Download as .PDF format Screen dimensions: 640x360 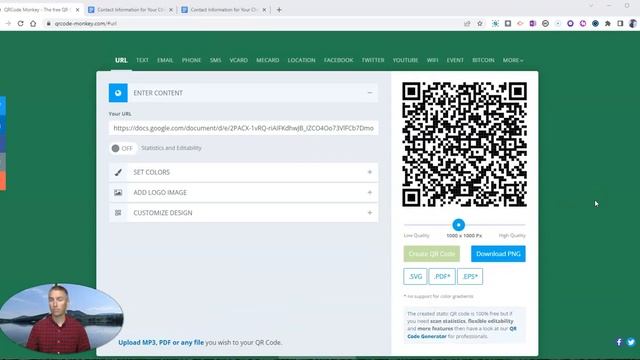442,276
